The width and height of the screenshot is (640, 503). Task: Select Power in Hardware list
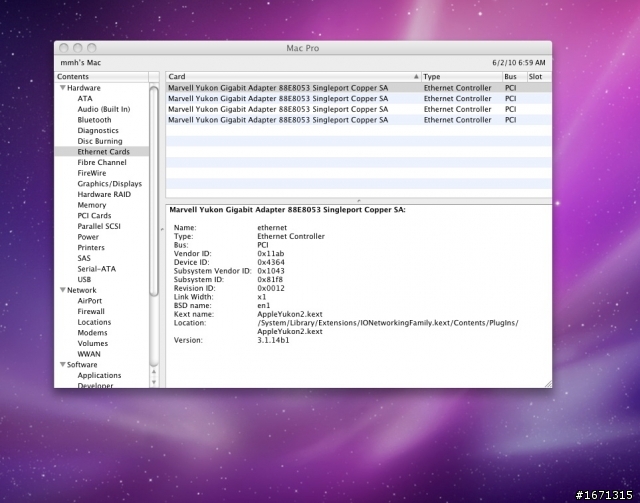(x=88, y=237)
